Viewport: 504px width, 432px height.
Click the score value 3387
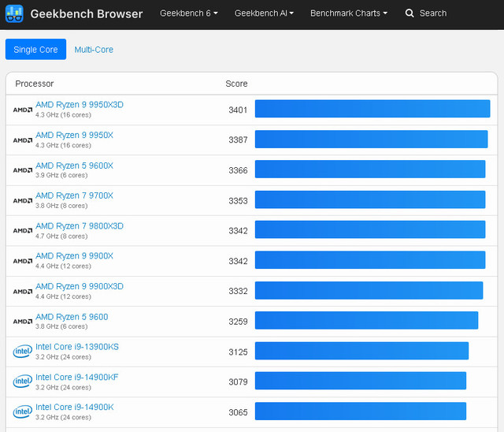[238, 140]
